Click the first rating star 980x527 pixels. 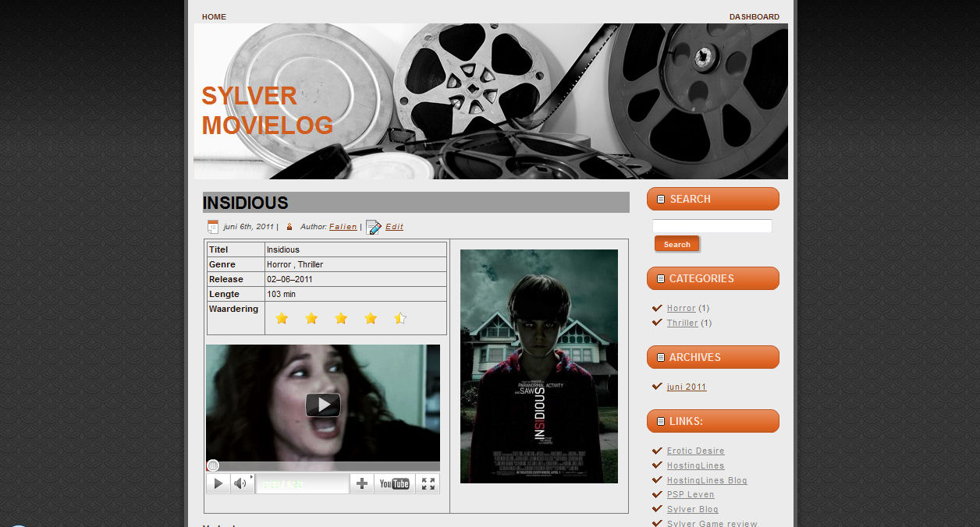point(282,318)
